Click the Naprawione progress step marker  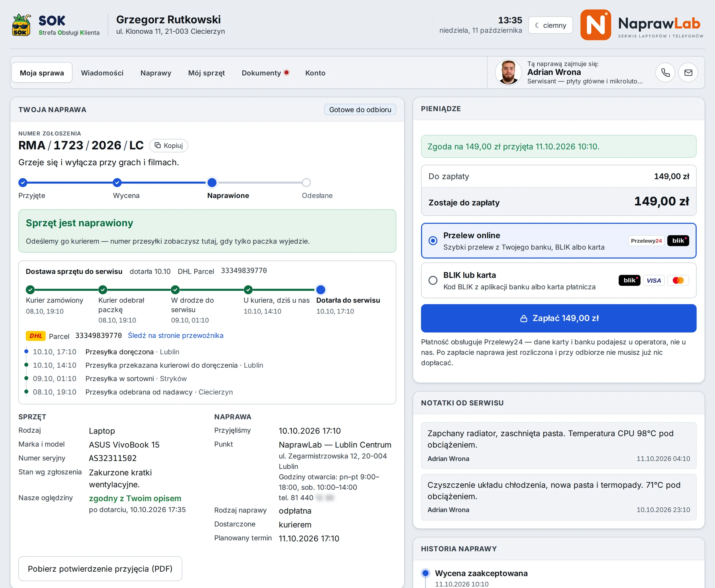(212, 183)
